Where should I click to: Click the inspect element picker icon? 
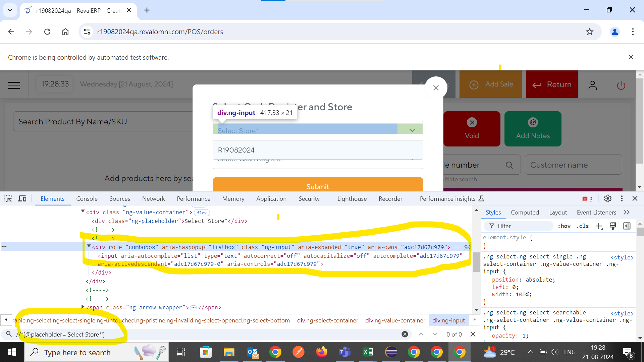(8, 199)
